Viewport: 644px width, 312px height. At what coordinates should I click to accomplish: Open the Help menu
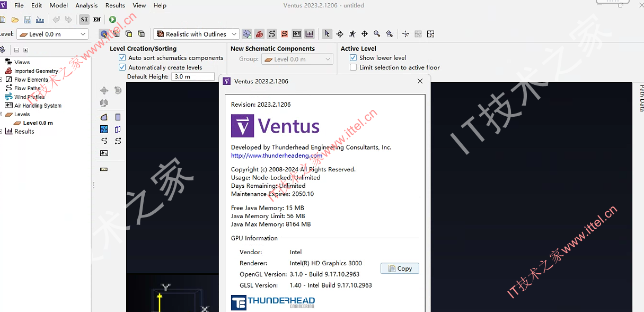[160, 5]
